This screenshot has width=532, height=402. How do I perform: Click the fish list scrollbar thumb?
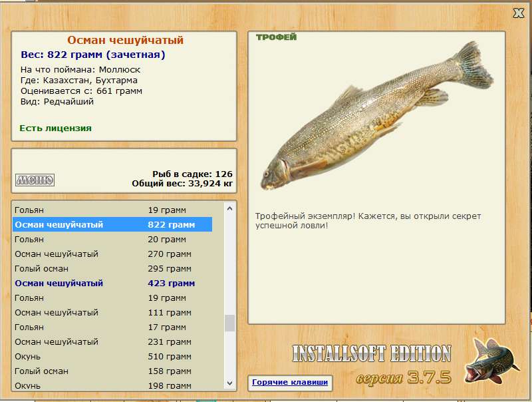(229, 323)
